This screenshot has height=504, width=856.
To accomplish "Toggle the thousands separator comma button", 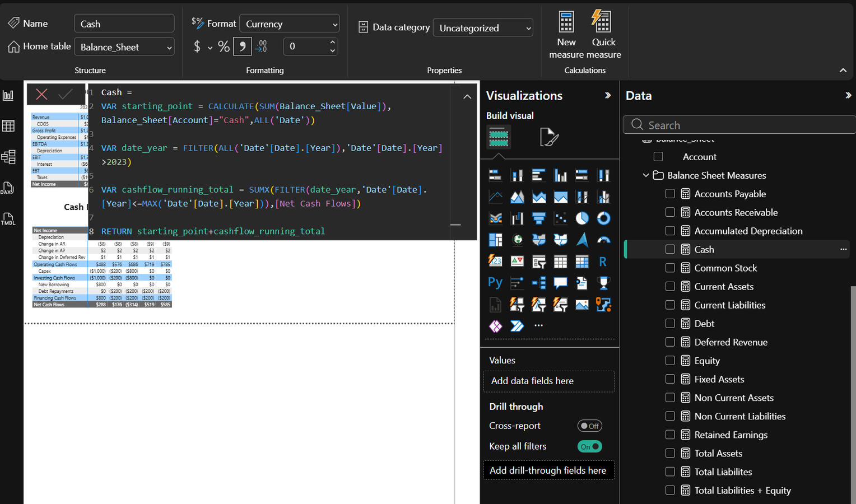I will point(242,46).
